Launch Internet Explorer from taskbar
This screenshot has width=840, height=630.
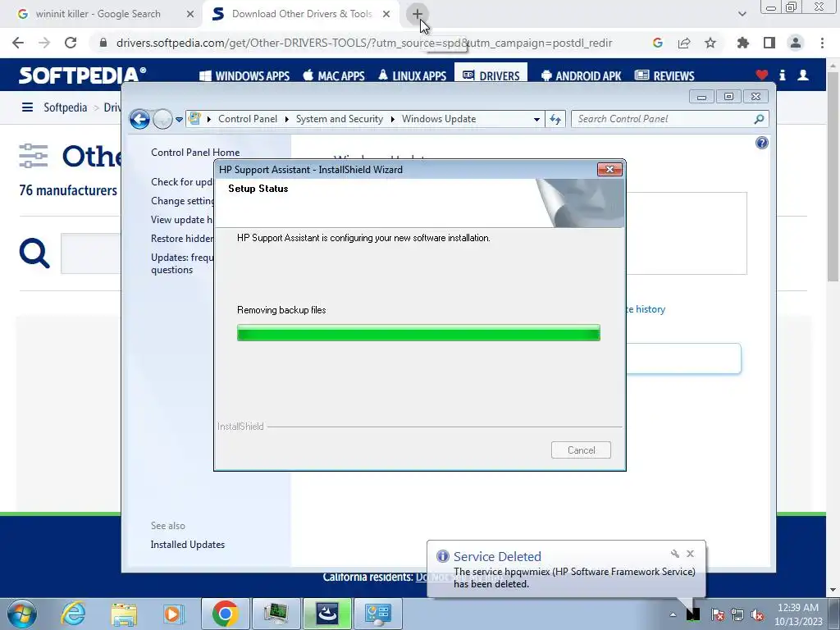(73, 614)
